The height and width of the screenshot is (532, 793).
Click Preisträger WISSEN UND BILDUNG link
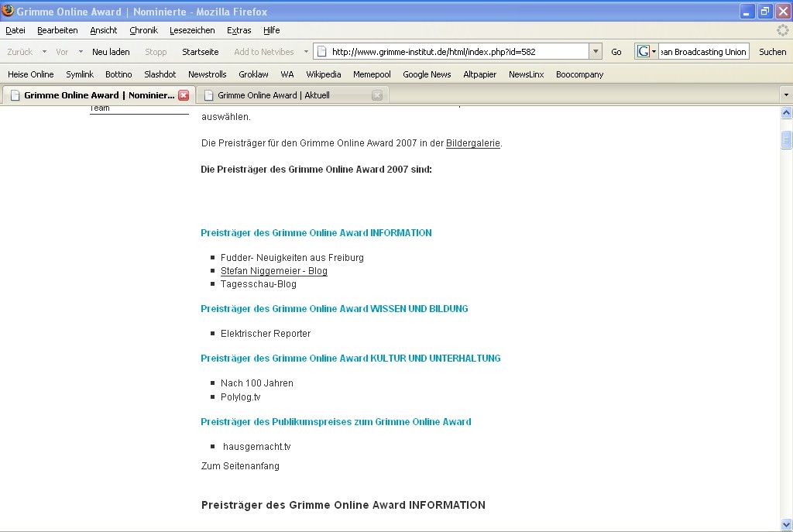click(335, 309)
